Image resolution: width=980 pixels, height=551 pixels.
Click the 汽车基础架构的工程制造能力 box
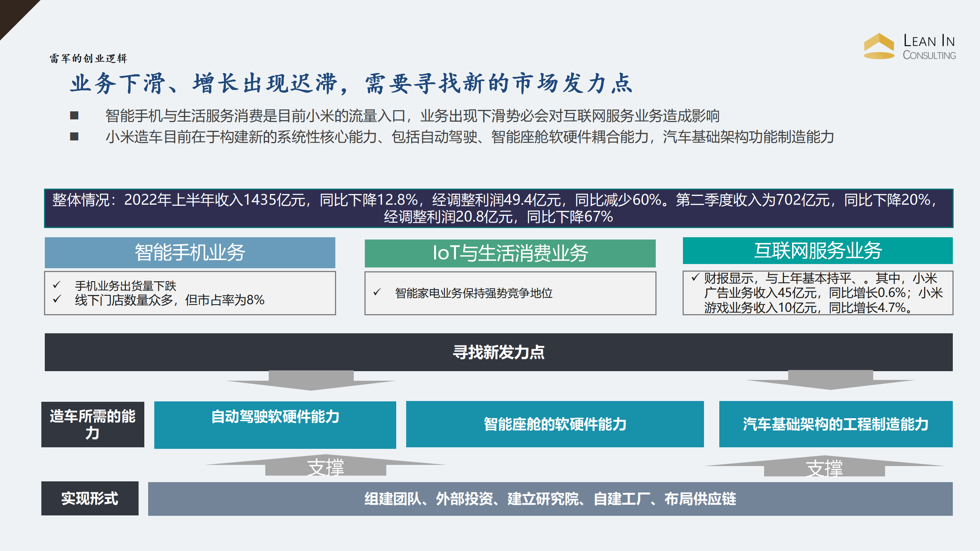coord(836,424)
